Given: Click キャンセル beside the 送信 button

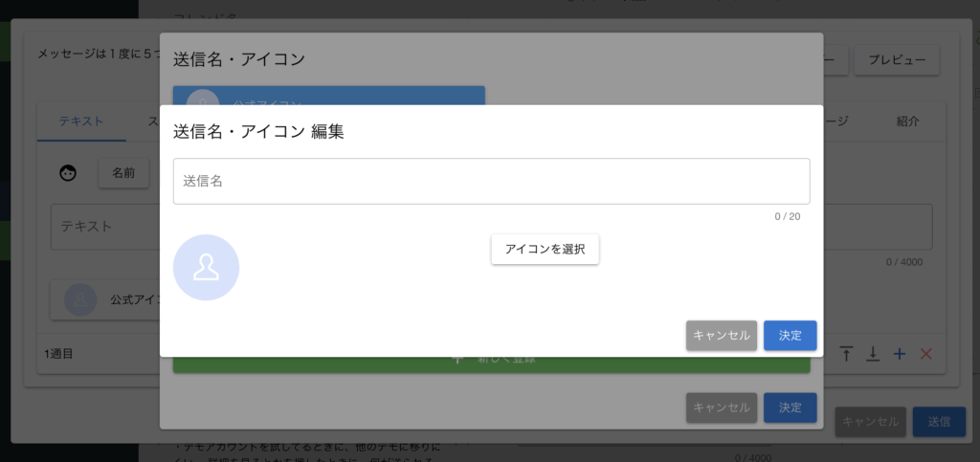Looking at the screenshot, I should pyautogui.click(x=871, y=422).
